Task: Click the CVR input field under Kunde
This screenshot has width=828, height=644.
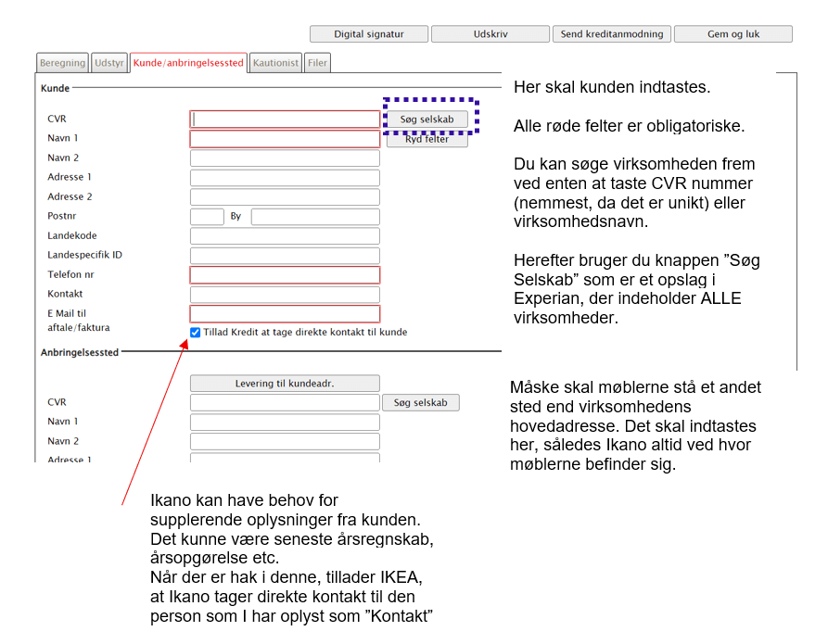Action: point(284,119)
